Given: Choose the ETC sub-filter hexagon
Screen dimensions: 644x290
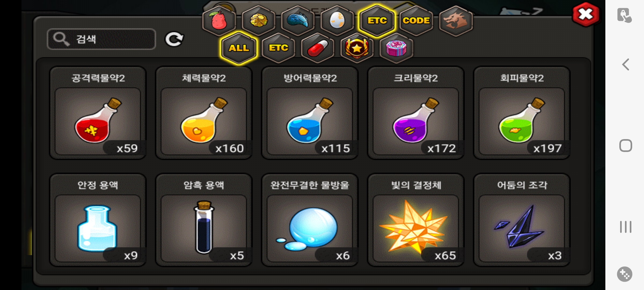Looking at the screenshot, I should [279, 48].
